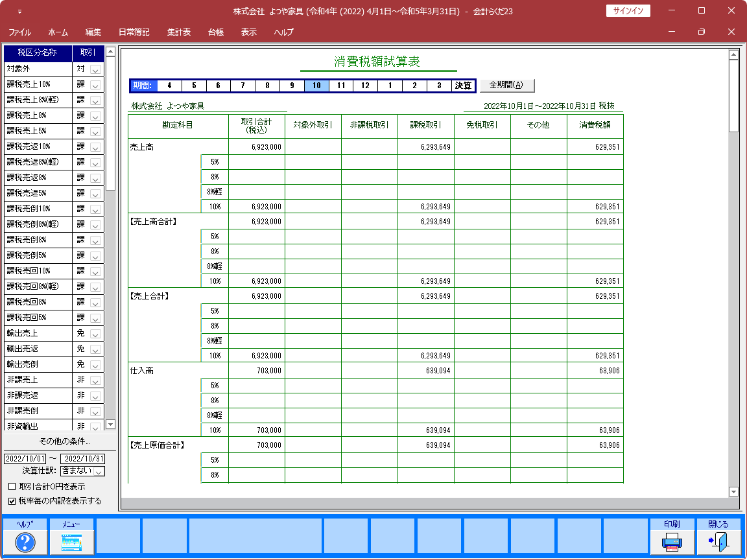
Task: Click the tax category list's scroll-up arrow
Action: (110, 51)
